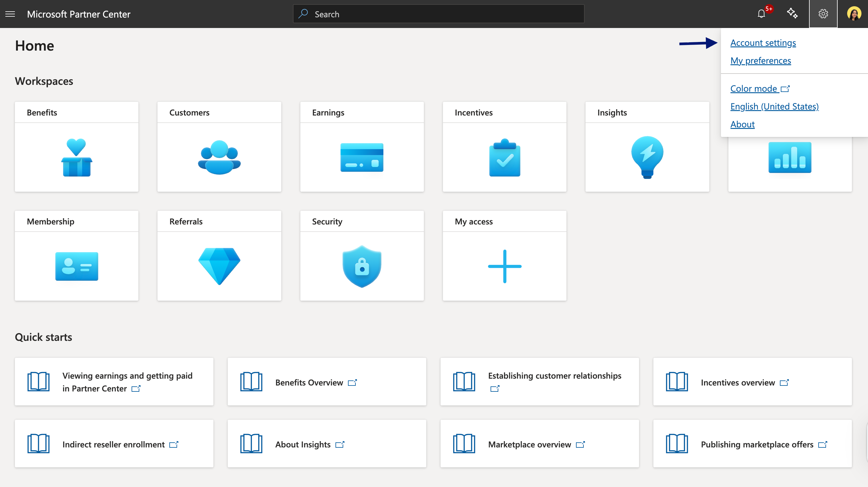Click the notifications bell icon
This screenshot has width=868, height=487.
click(x=761, y=14)
